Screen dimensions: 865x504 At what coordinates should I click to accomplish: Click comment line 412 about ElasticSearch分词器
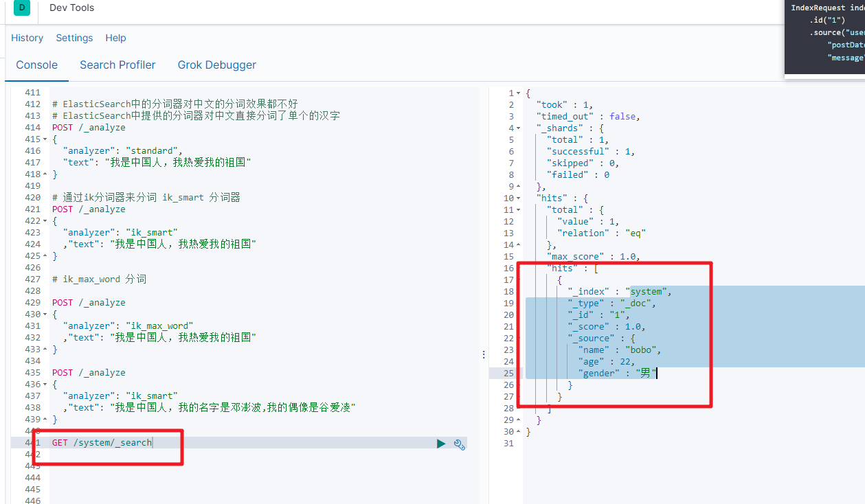(x=175, y=104)
